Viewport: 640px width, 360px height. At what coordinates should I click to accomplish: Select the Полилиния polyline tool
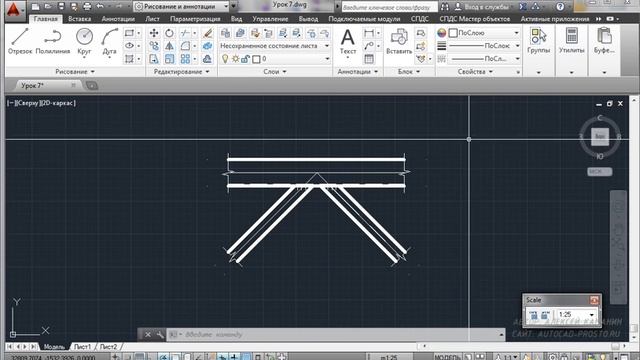(x=53, y=40)
